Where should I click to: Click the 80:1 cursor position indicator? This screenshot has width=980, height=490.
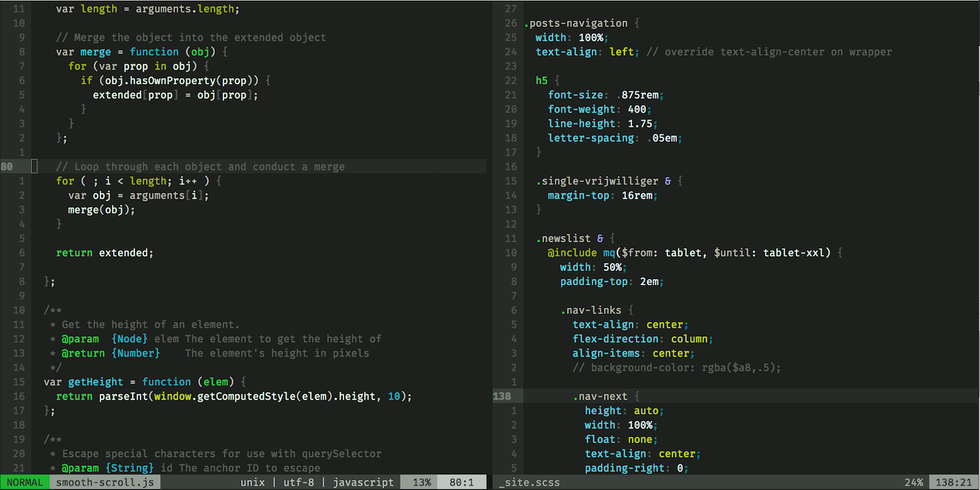[461, 482]
